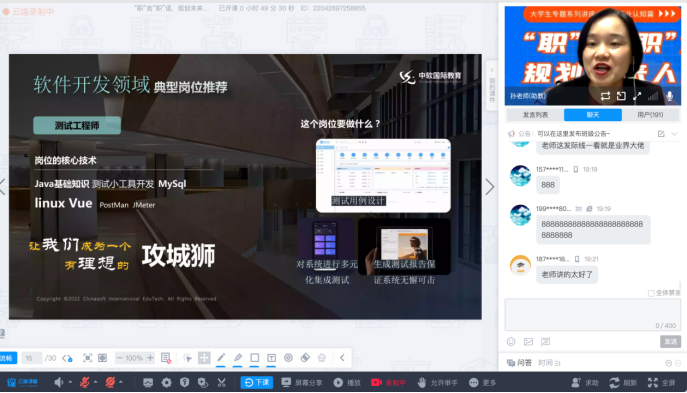
Task: Click the chat message input box
Action: pyautogui.click(x=592, y=315)
